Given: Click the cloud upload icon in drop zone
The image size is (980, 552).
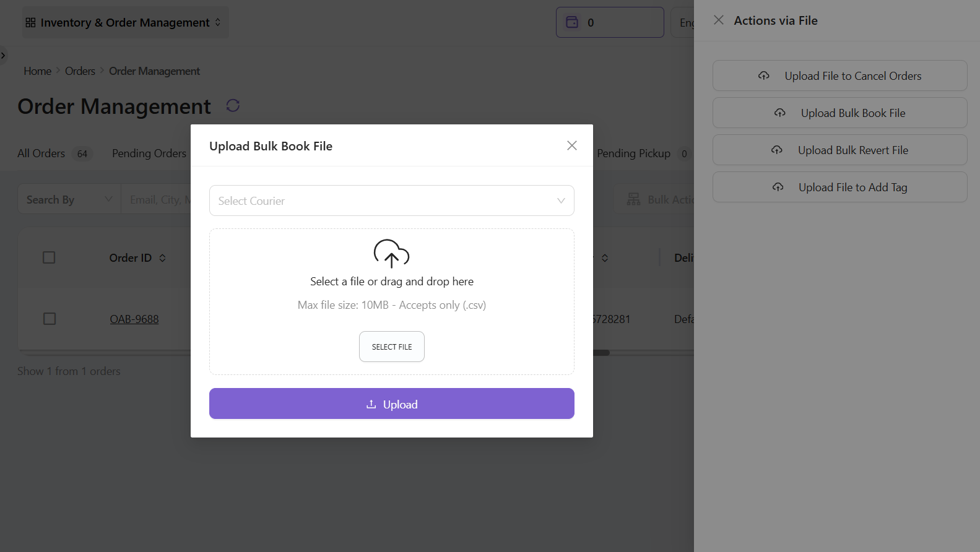Looking at the screenshot, I should tap(391, 253).
